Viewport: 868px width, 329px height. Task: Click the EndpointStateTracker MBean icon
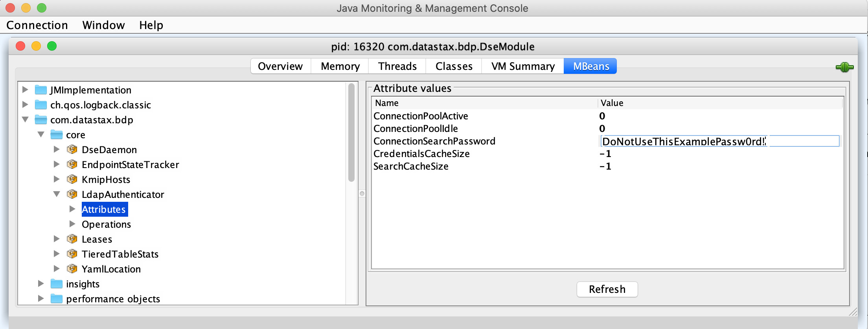[72, 164]
